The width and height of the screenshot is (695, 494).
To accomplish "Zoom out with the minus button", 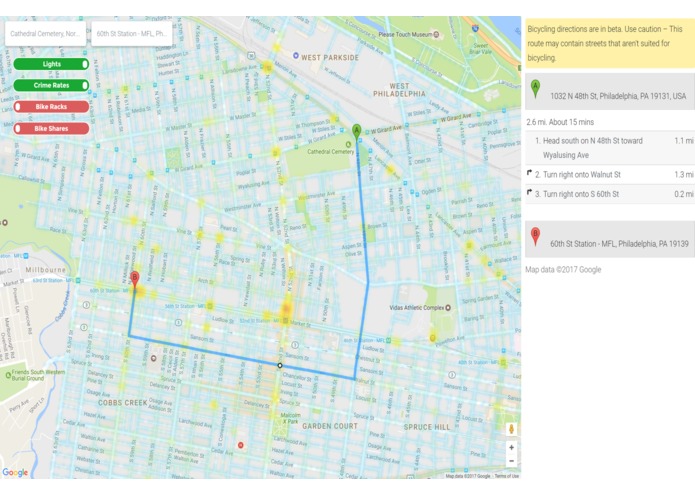I will (511, 461).
